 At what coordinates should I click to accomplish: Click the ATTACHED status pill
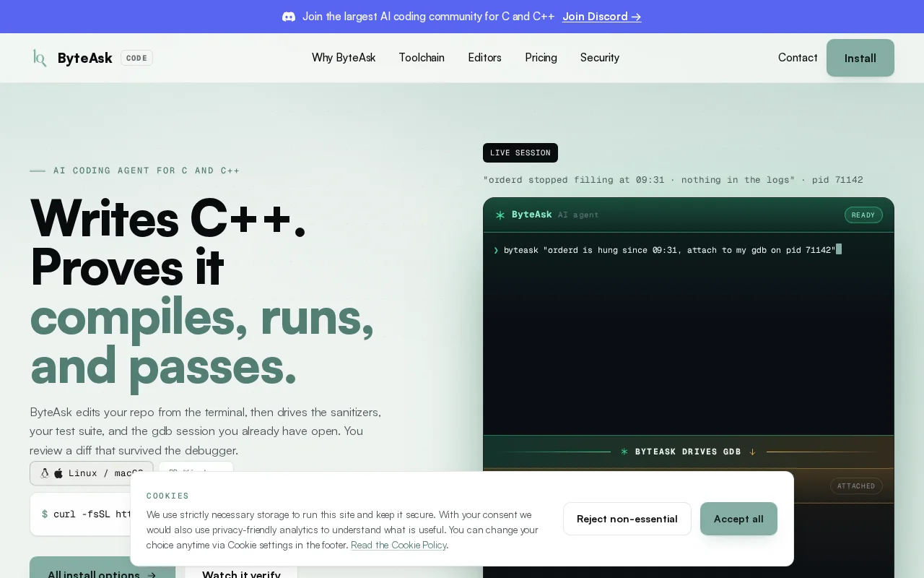pyautogui.click(x=856, y=486)
